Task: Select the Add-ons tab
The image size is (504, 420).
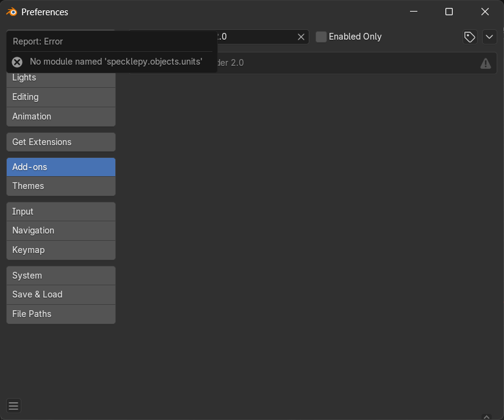Action: click(61, 167)
